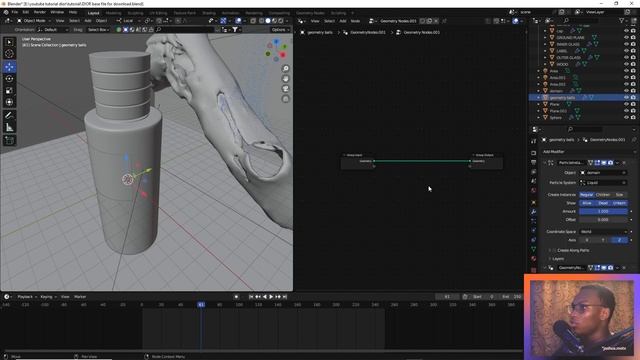Switch to the Layout workspace tab
Image resolution: width=640 pixels, height=360 pixels.
click(93, 13)
